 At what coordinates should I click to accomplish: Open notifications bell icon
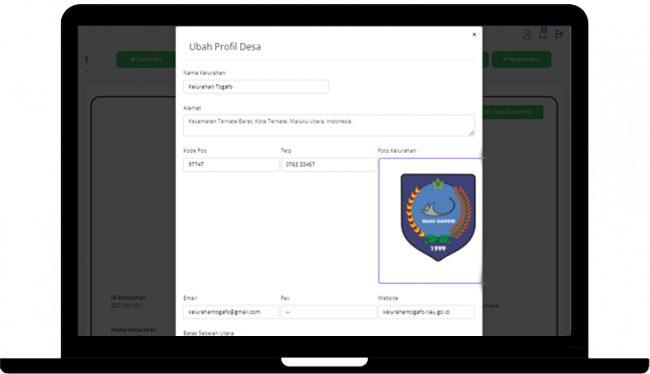543,34
